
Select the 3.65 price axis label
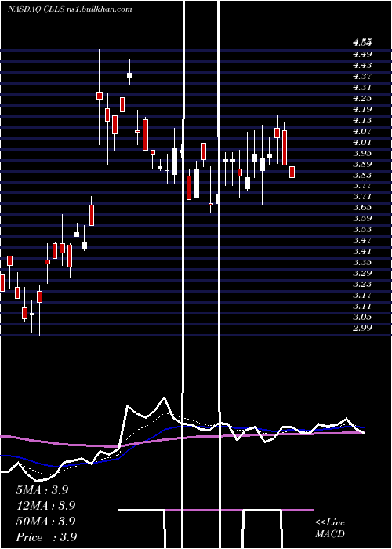click(362, 207)
